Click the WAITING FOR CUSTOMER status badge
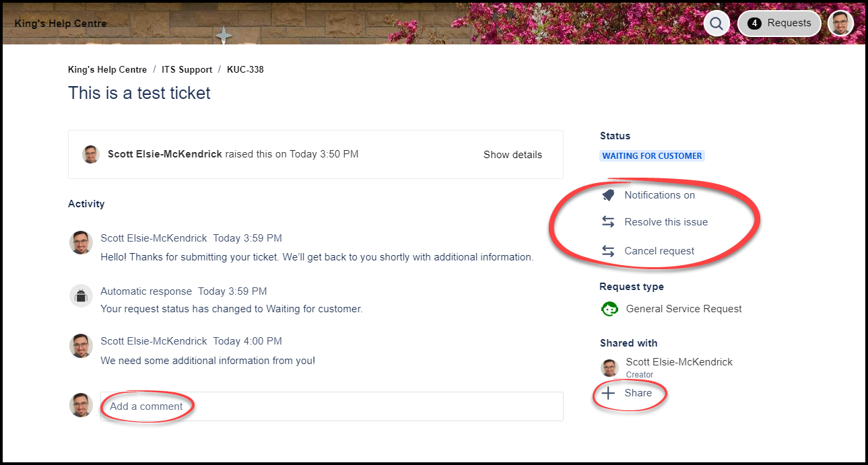The width and height of the screenshot is (868, 465). coord(652,155)
